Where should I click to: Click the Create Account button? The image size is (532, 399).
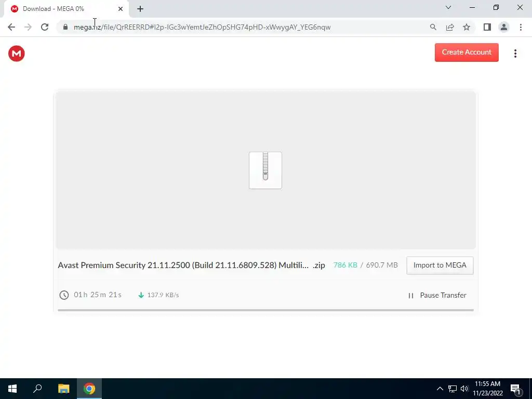point(467,52)
